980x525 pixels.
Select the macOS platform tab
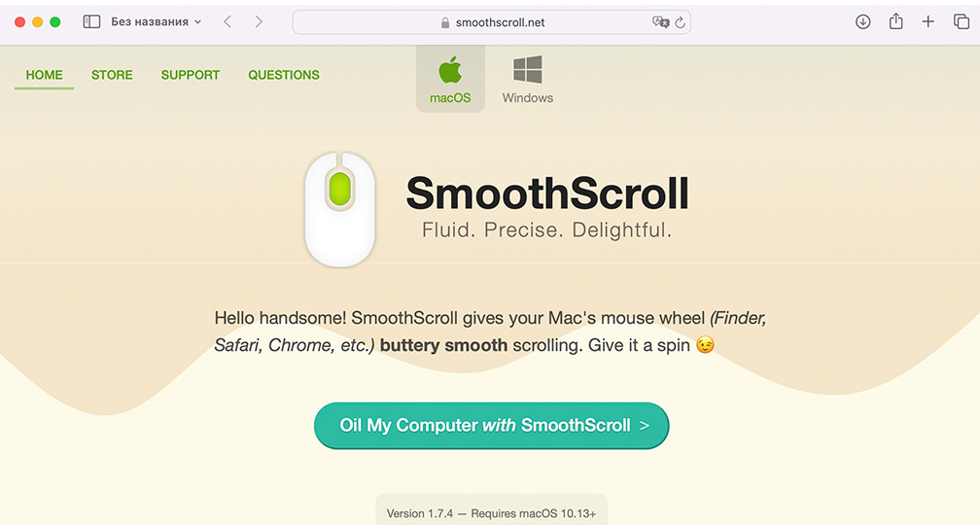(x=450, y=80)
